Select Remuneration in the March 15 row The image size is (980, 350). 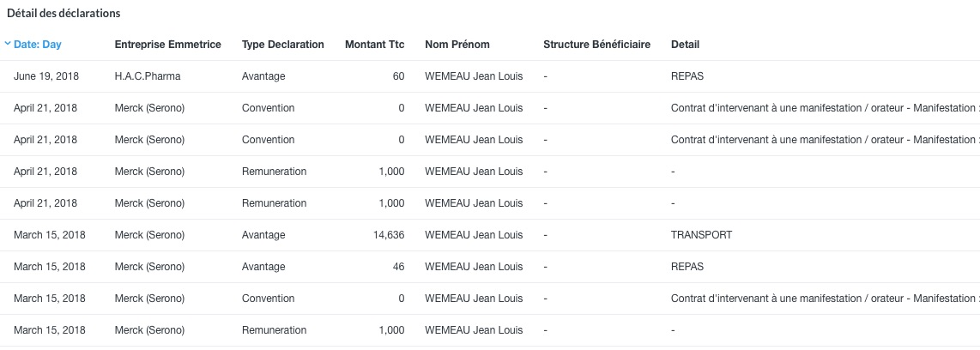coord(274,330)
